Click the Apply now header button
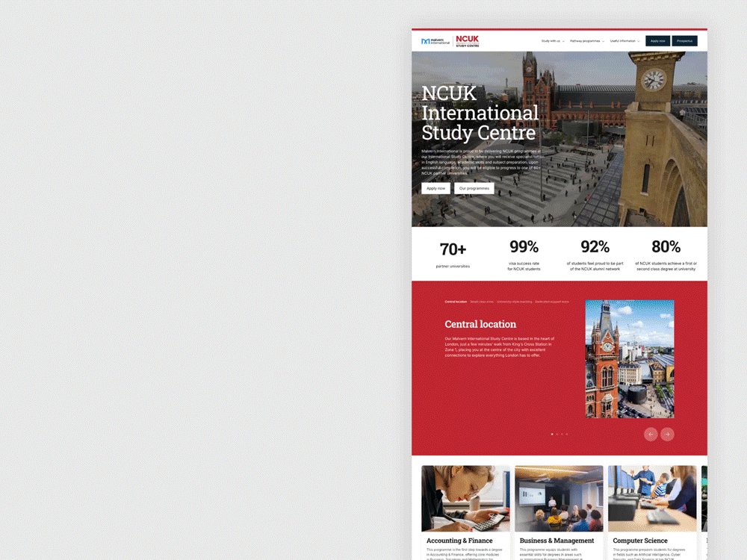 point(658,41)
